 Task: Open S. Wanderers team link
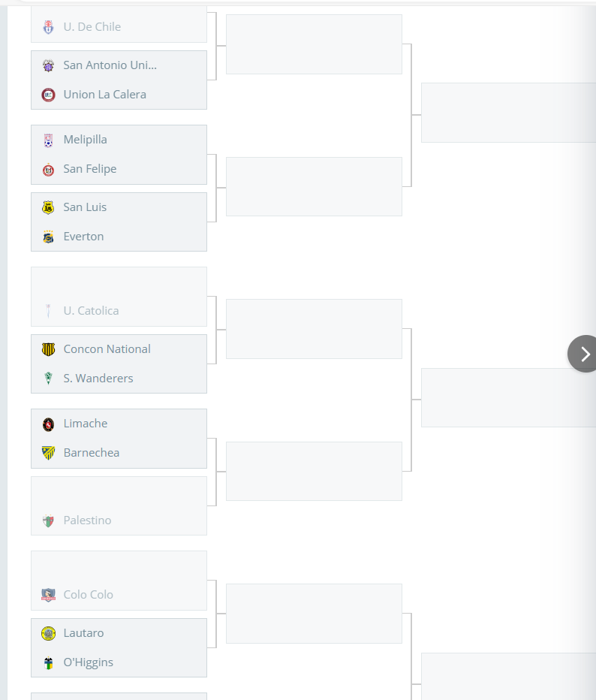[98, 379]
